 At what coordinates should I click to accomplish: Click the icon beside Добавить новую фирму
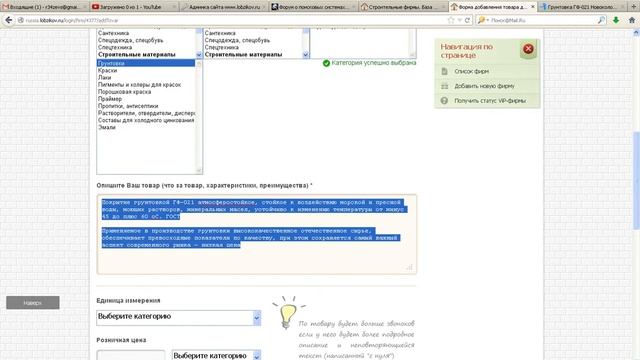[x=444, y=86]
